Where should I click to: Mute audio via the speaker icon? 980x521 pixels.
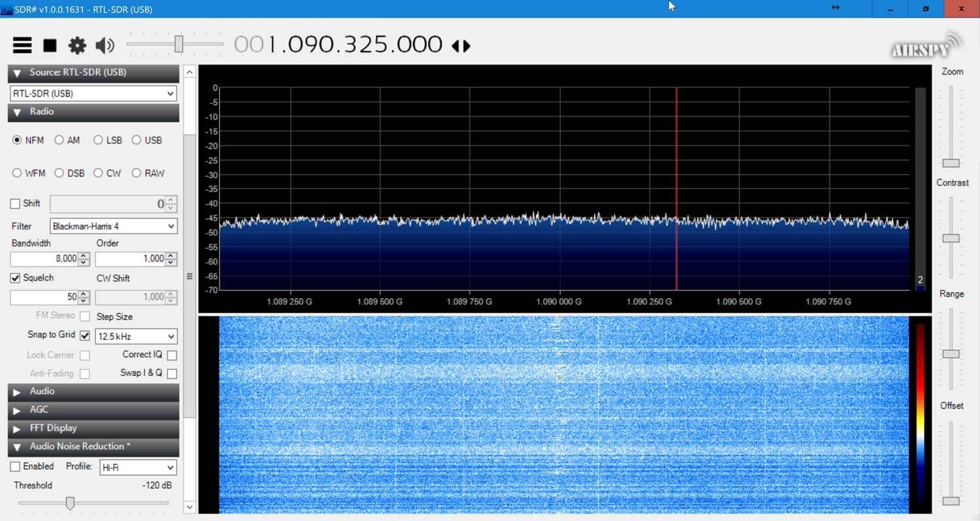pyautogui.click(x=105, y=45)
